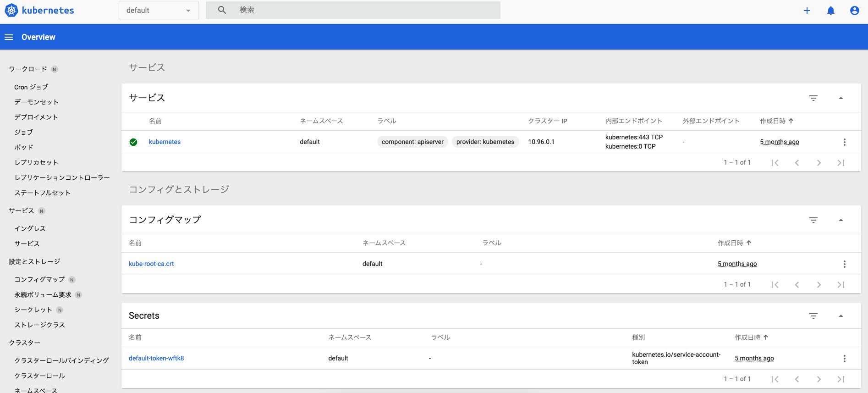868x393 pixels.
Task: Open the user account icon
Action: coord(855,11)
